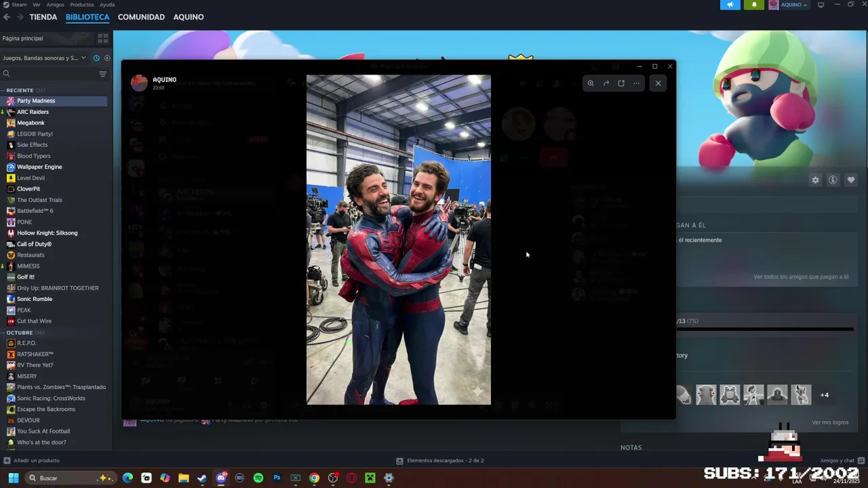Click the achievements progress bar
Viewport: 868px width, 488px height.
765,329
